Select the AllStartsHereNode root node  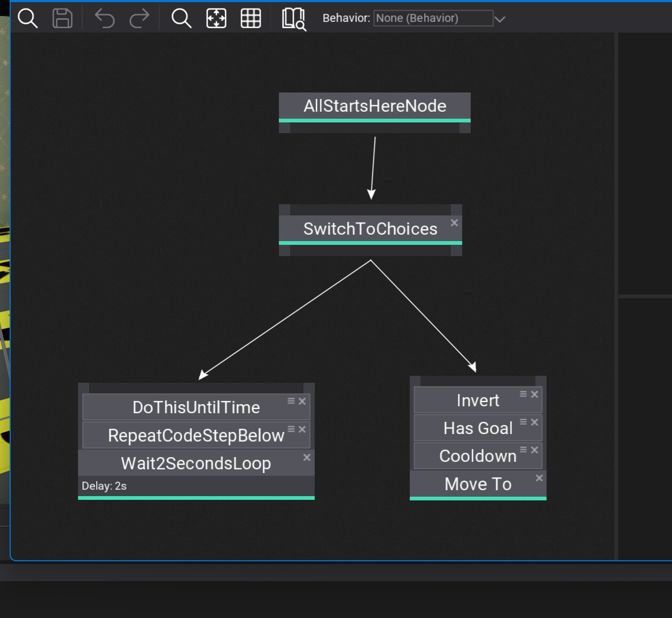[x=374, y=106]
